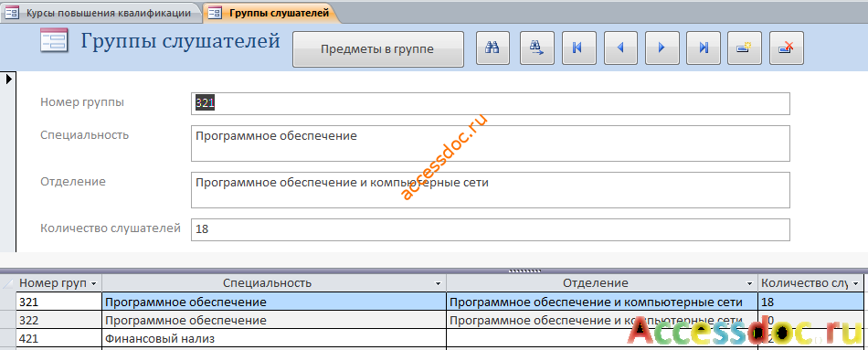Click the Финансовый нализ cell
Screen dimensions: 868x350
tap(274, 338)
